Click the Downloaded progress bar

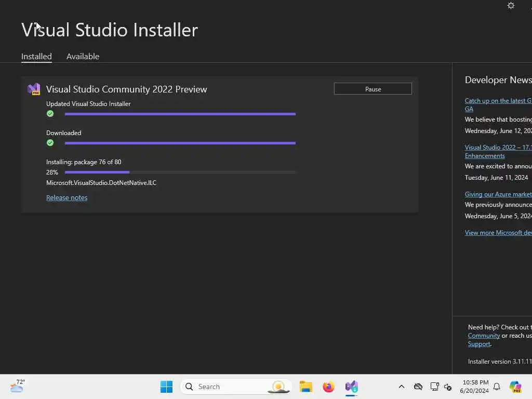(x=180, y=143)
